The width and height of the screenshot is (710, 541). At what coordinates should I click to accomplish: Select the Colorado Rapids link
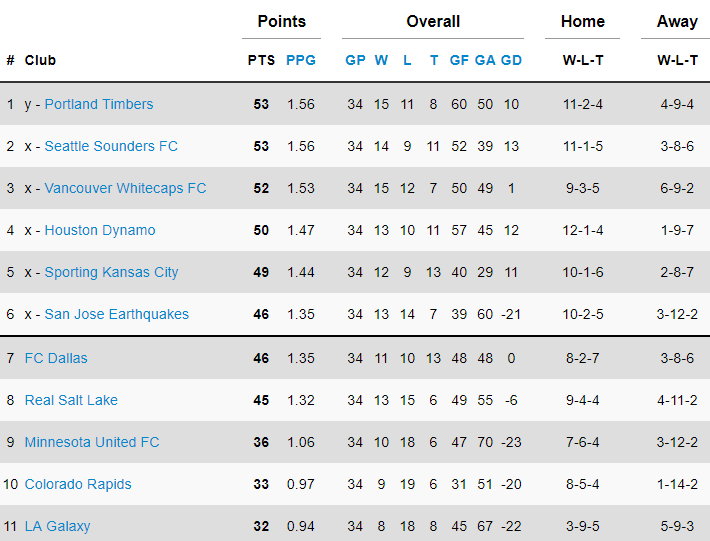pos(78,484)
